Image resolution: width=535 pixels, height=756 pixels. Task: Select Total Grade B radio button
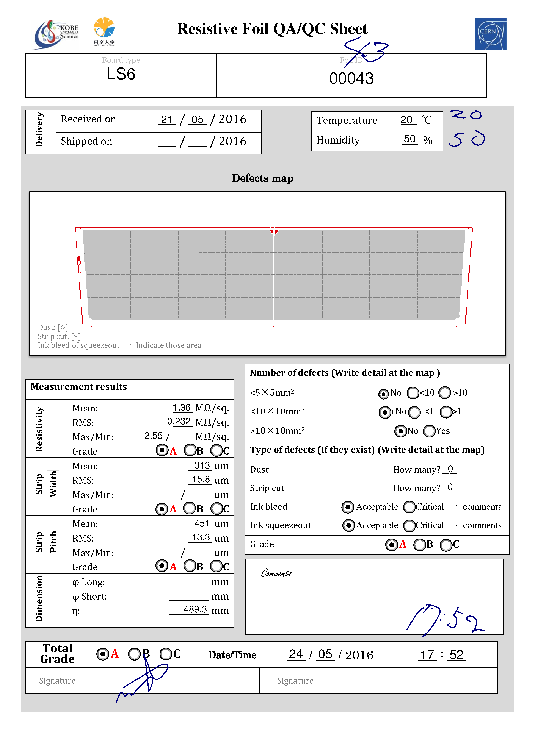click(x=134, y=654)
